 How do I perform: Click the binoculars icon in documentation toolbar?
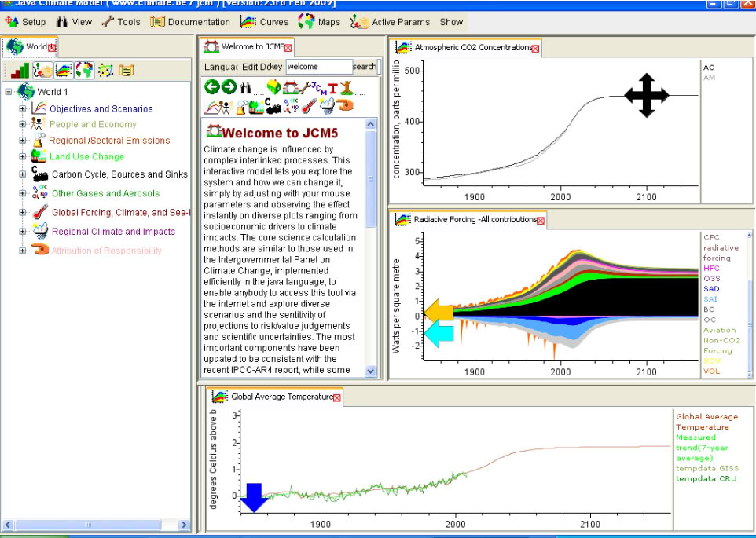pos(246,87)
